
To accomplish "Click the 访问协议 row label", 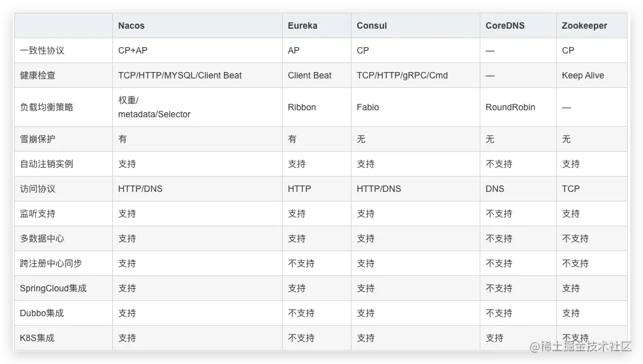I will [37, 189].
